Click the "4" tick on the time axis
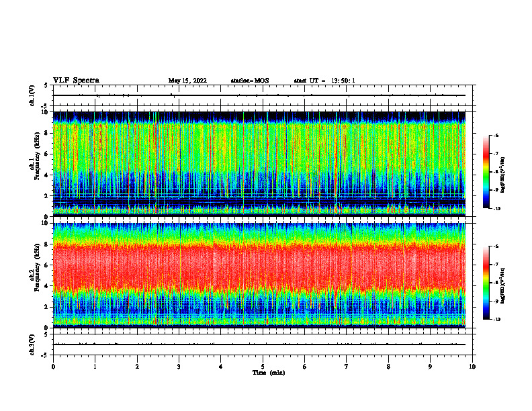Viewport: 532px width, 411px height. coord(221,367)
